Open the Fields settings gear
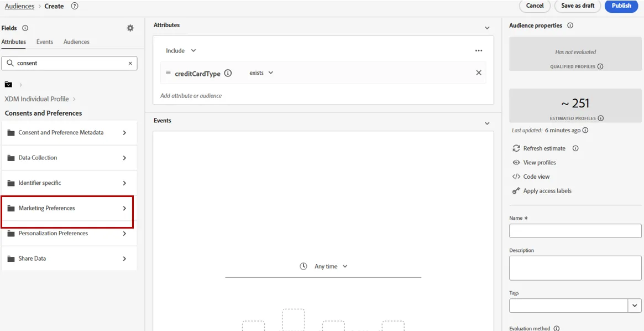The image size is (644, 331). tap(130, 28)
